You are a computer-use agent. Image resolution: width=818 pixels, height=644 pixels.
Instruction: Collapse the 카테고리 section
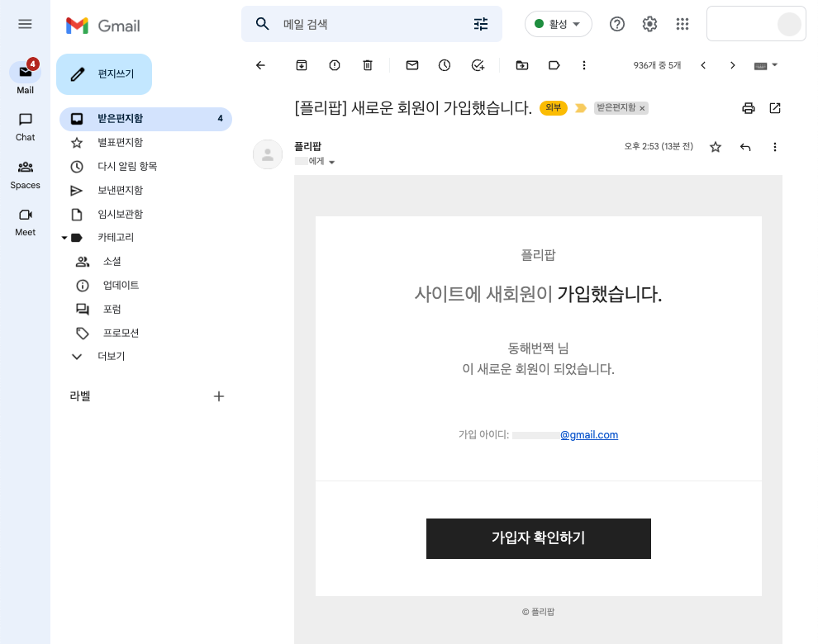tap(64, 238)
